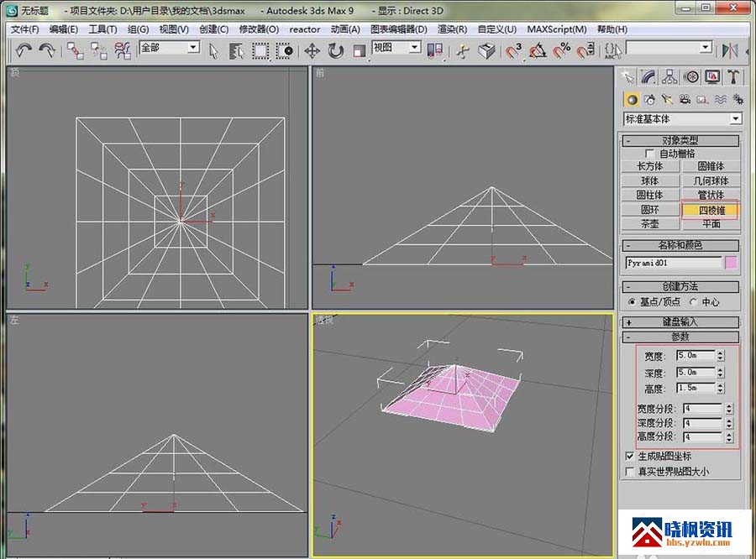The width and height of the screenshot is (756, 559).
Task: Select the Unlink Selection tool
Action: pyautogui.click(x=99, y=50)
